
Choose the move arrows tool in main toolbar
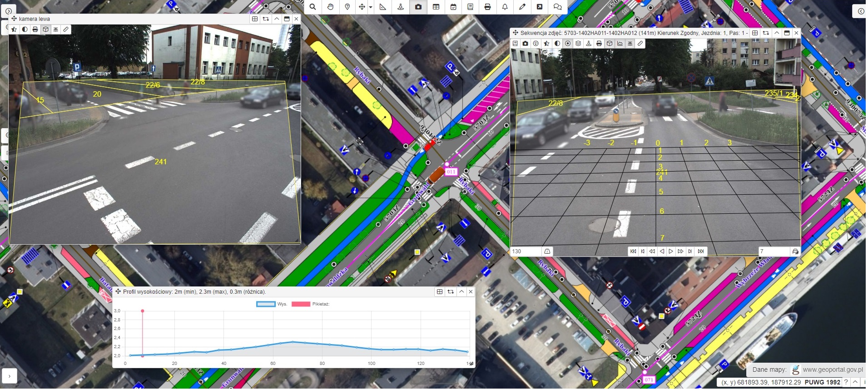click(362, 7)
